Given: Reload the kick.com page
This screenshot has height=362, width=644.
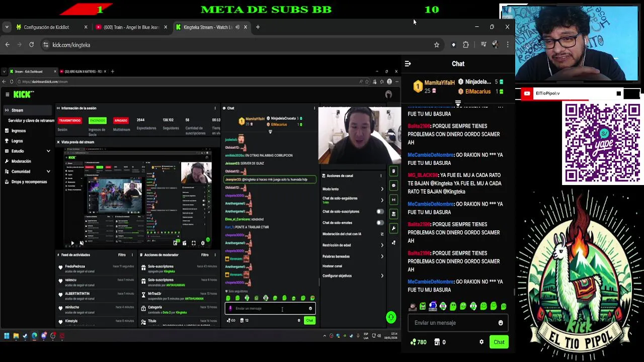Looking at the screenshot, I should coord(31,45).
